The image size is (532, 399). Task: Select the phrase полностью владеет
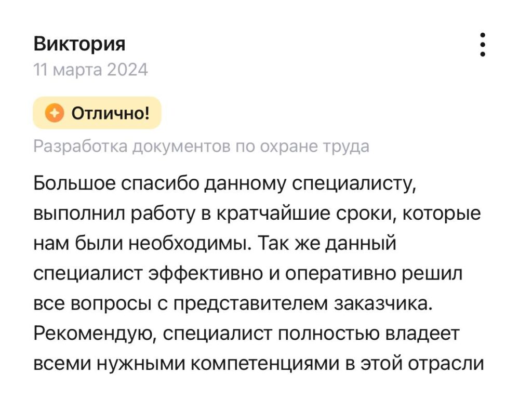369,334
